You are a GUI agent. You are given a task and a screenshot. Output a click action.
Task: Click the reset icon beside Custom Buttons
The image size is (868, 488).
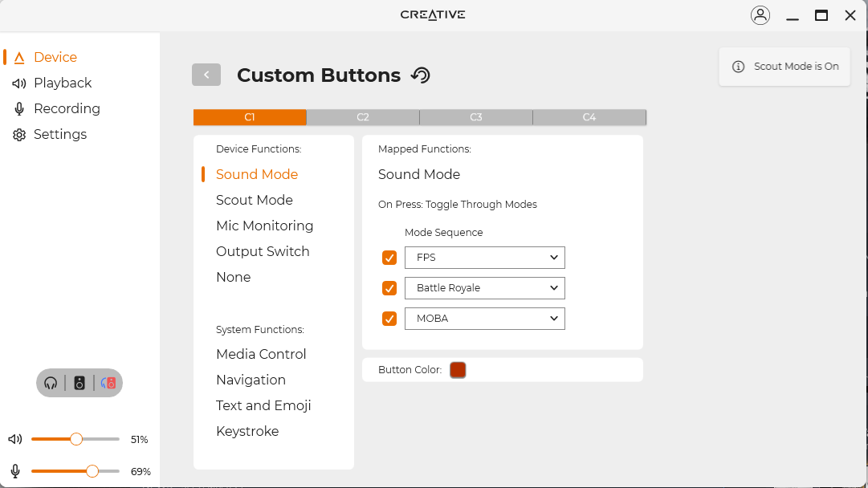click(x=421, y=75)
